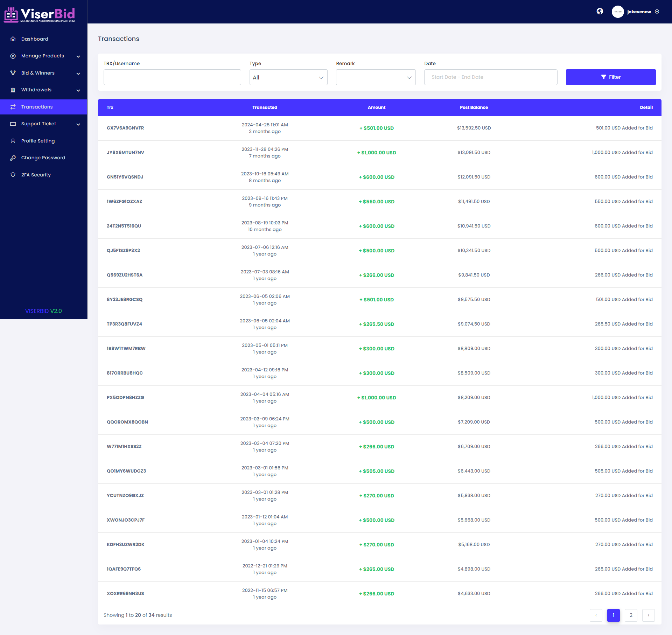The width and height of the screenshot is (672, 635).
Task: Click the Withdrawals bank icon
Action: coord(13,90)
